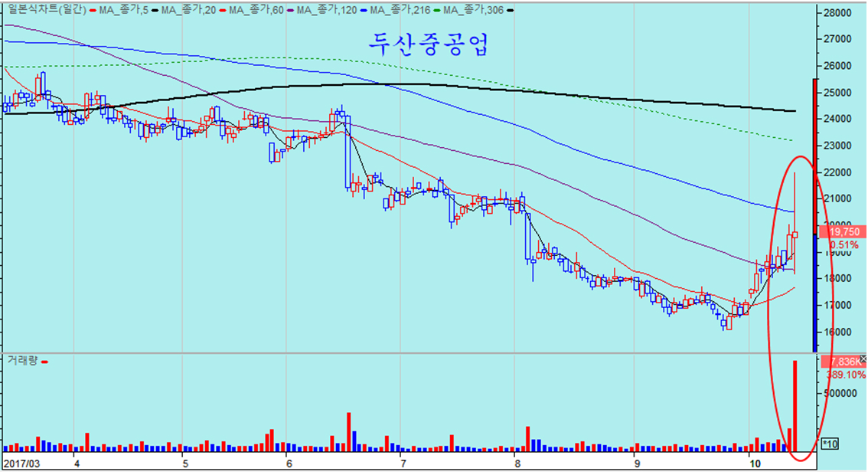
Task: Click the black marker after MA_종가,5
Action: (155, 10)
